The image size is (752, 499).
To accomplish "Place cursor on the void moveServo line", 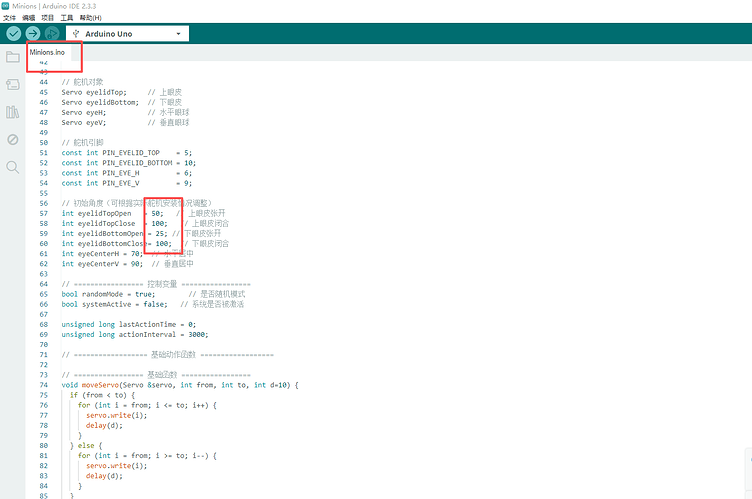I will point(180,385).
